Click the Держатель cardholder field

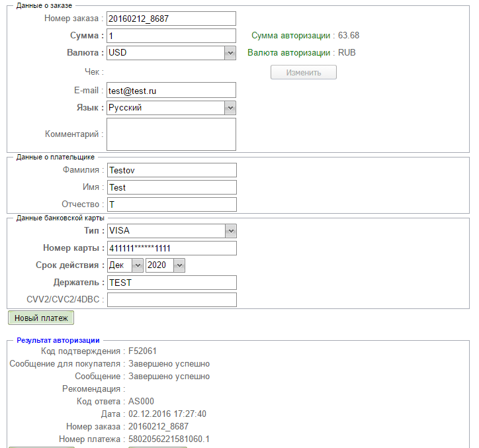pos(171,283)
